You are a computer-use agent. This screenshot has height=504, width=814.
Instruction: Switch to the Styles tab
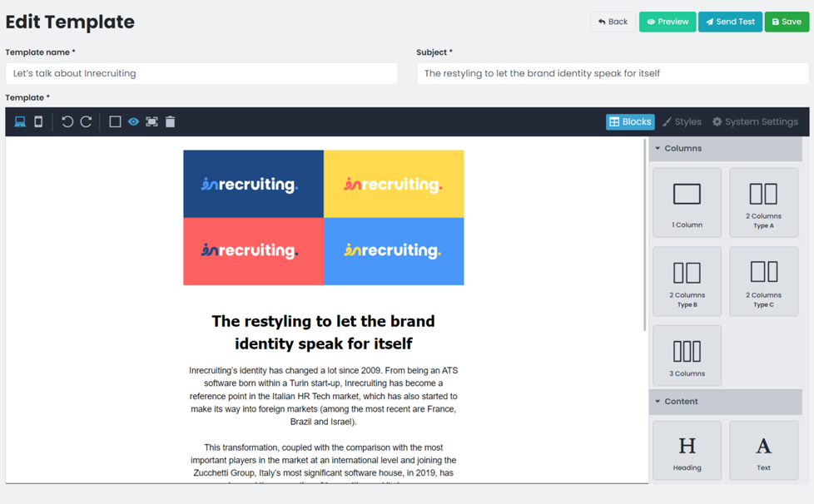[682, 122]
